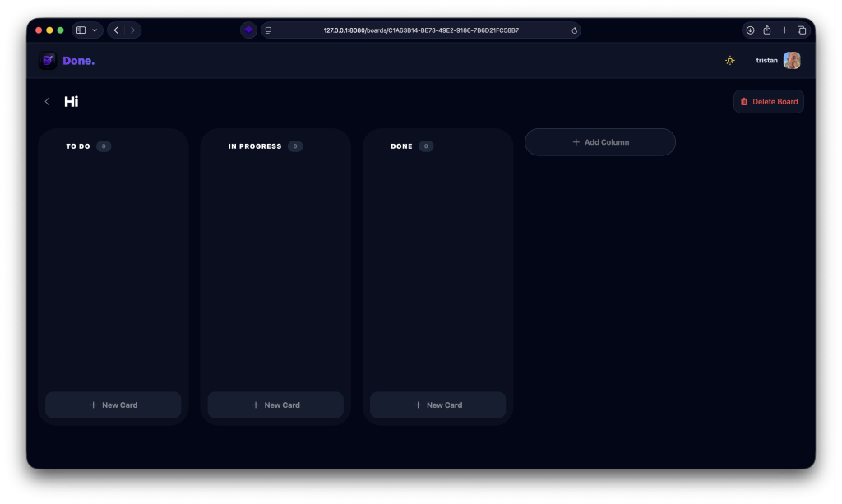
Task: Reload the page with the refresh icon
Action: (x=574, y=30)
